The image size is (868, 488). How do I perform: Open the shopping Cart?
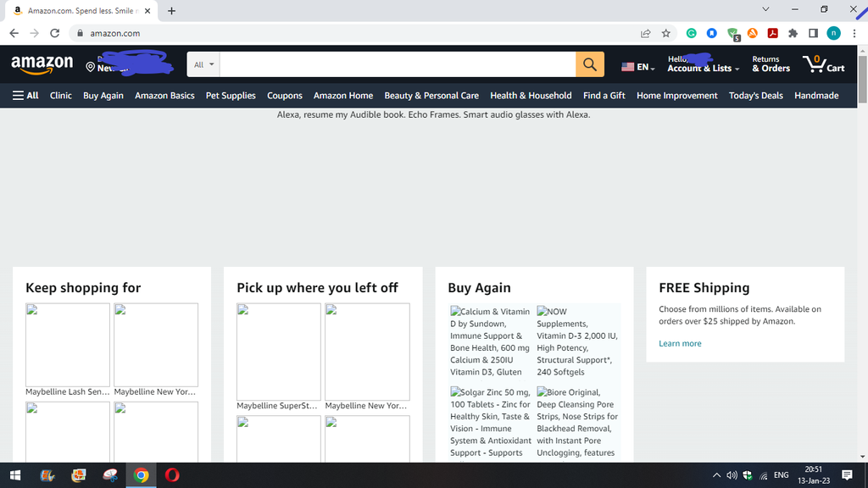[x=824, y=64]
